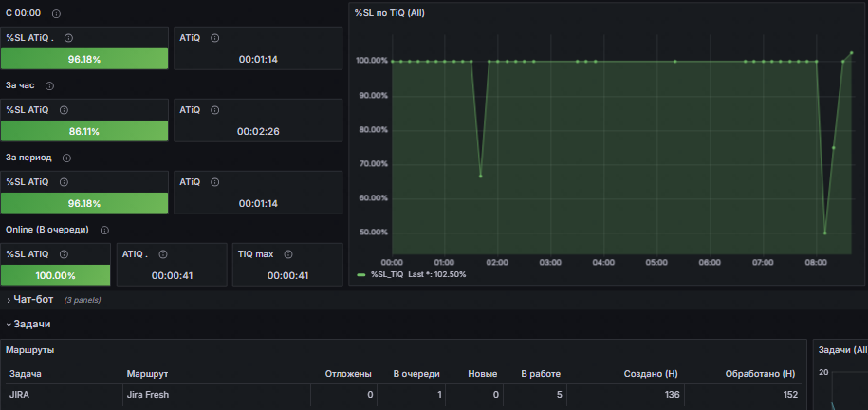868x410 pixels.
Task: Click the Маршруты panel title
Action: click(30, 350)
